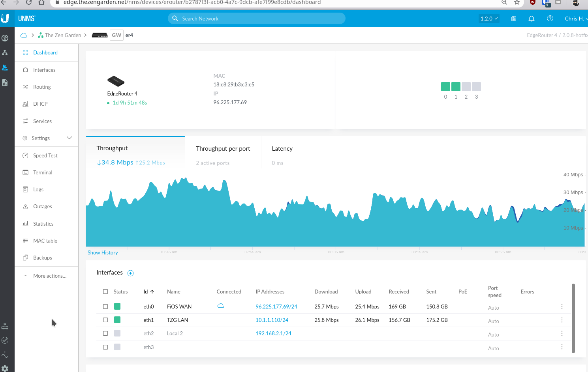Screen dimensions: 588x372
Task: Click the Show History link
Action: [103, 252]
